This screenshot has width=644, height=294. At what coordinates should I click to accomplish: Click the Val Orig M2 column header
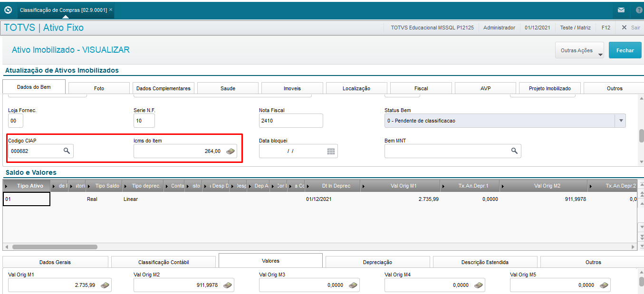544,186
